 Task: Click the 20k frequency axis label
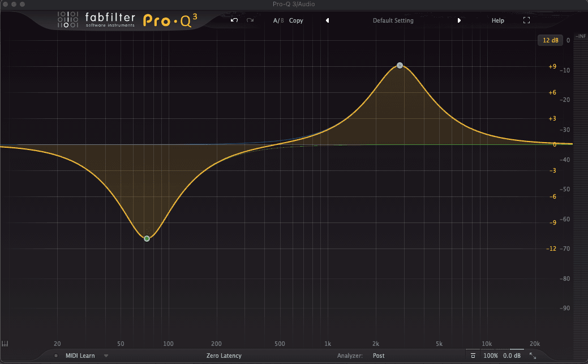point(535,344)
